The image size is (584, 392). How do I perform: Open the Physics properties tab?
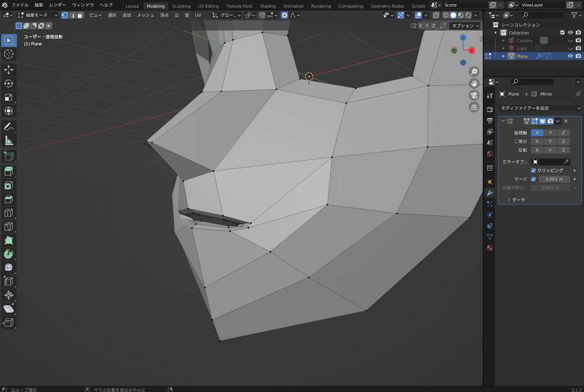click(490, 214)
